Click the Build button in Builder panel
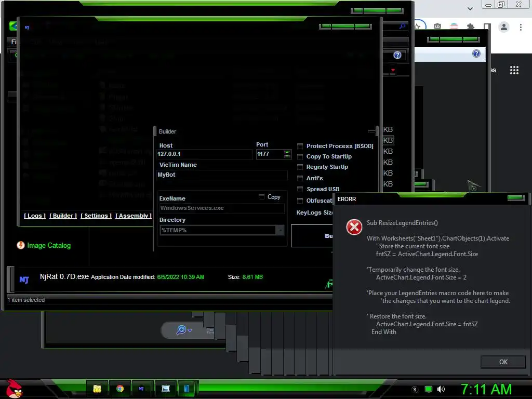 312,236
